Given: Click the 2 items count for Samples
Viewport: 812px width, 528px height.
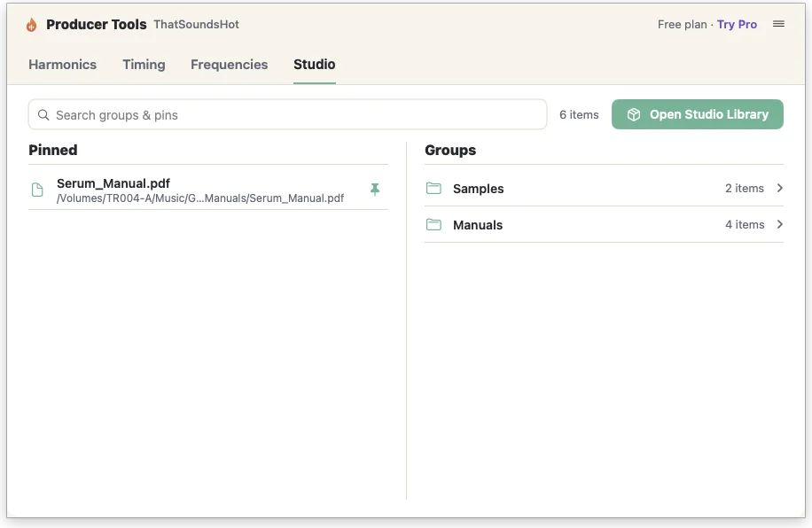Looking at the screenshot, I should coord(744,189).
